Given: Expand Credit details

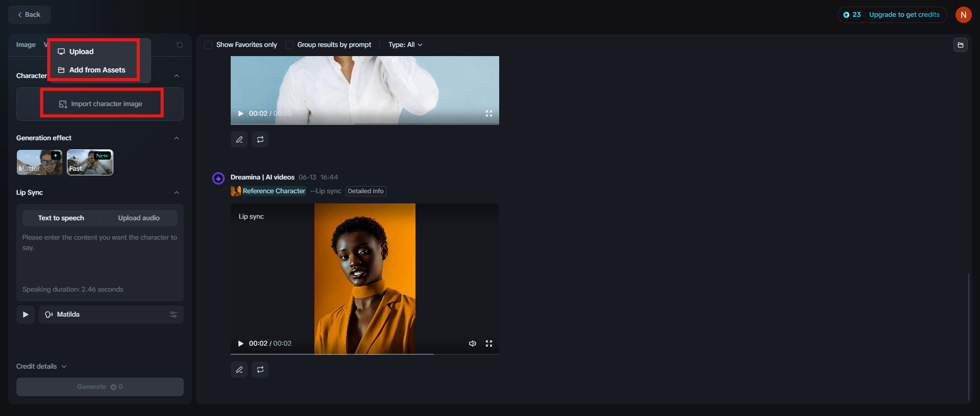Looking at the screenshot, I should tap(41, 367).
